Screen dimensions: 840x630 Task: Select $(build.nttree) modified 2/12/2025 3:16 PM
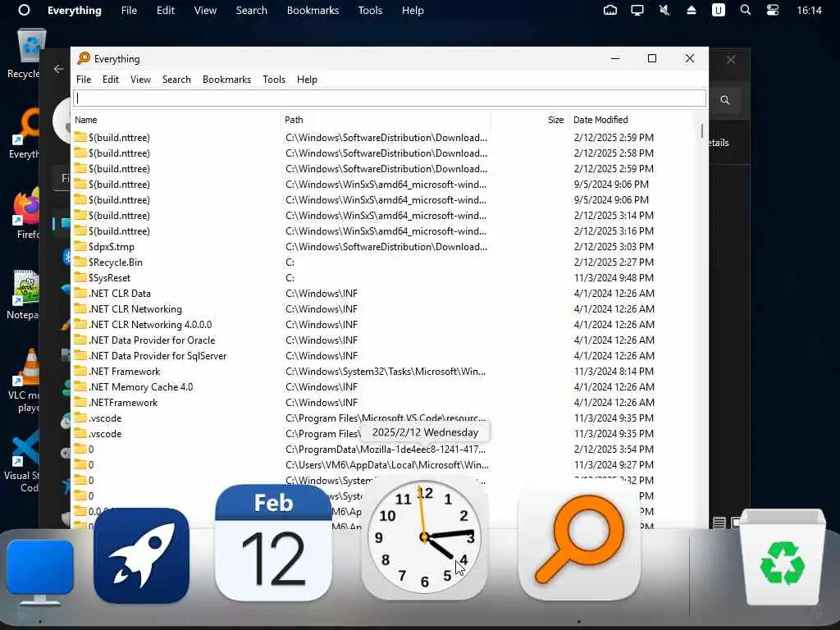(x=382, y=231)
